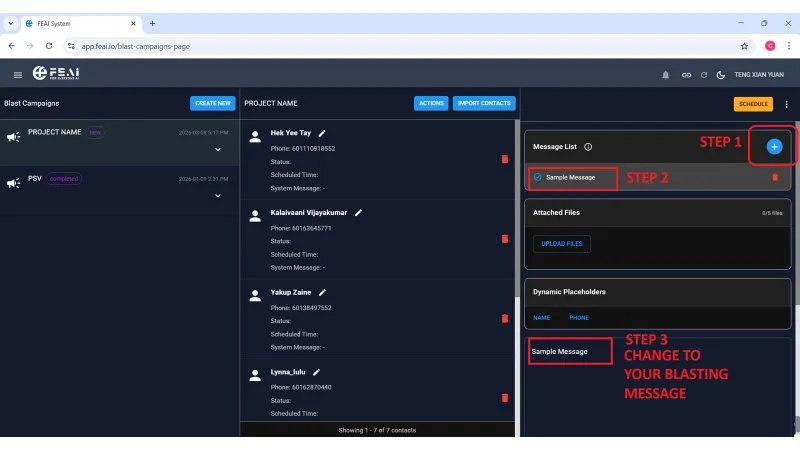The width and height of the screenshot is (800, 450).
Task: Click the UPLOAD FILES button
Action: click(562, 244)
